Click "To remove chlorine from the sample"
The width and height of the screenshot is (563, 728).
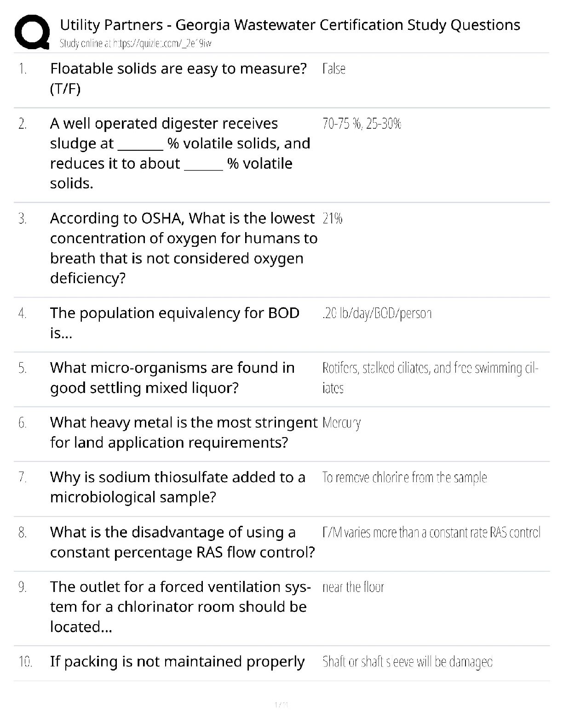pyautogui.click(x=404, y=478)
